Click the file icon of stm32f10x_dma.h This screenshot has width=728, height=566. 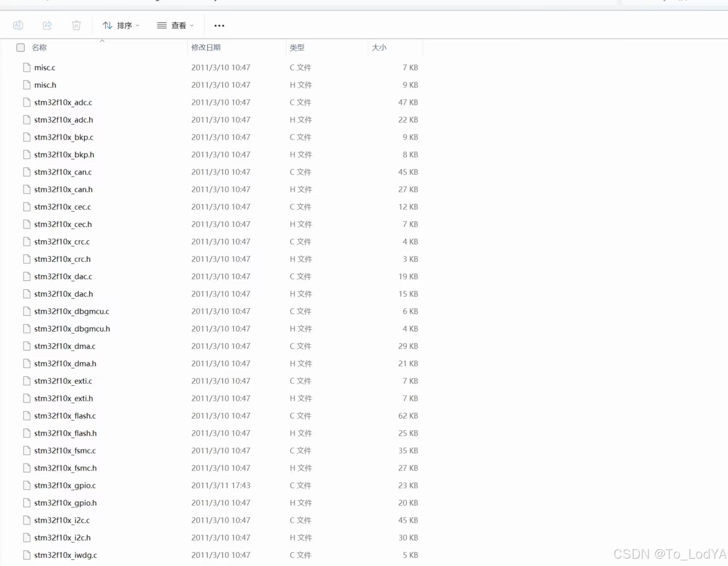[x=27, y=364]
